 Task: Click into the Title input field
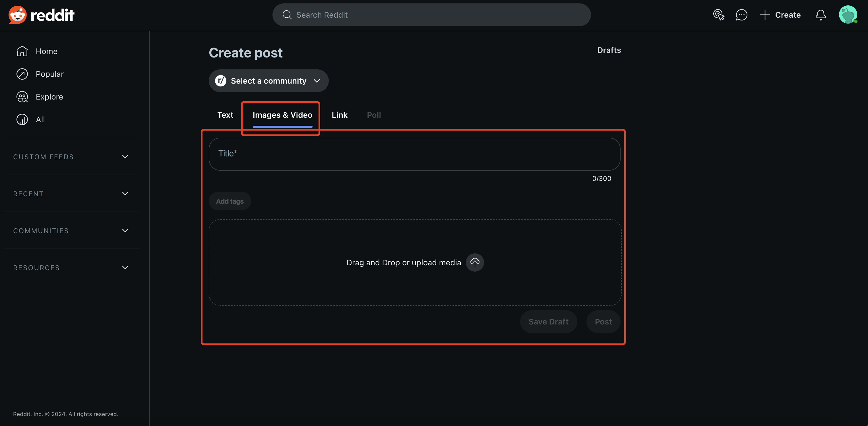414,154
